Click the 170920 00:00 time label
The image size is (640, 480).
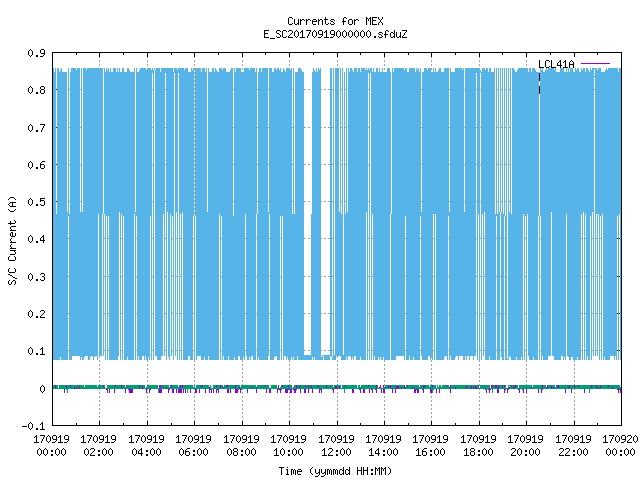point(620,445)
